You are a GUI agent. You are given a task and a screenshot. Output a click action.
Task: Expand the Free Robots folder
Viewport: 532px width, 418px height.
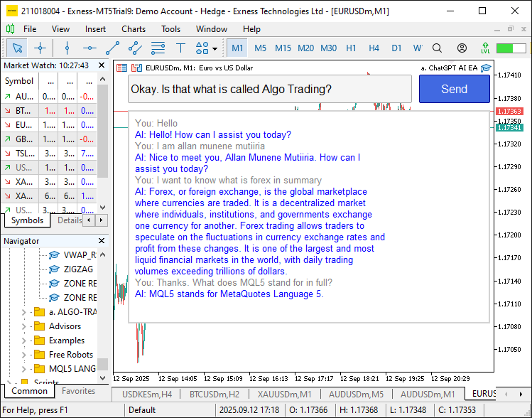click(x=23, y=355)
